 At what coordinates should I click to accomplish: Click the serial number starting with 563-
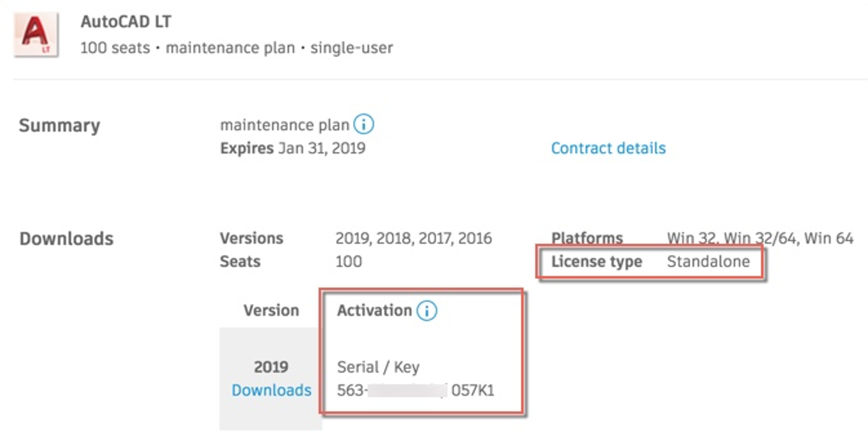tap(415, 390)
